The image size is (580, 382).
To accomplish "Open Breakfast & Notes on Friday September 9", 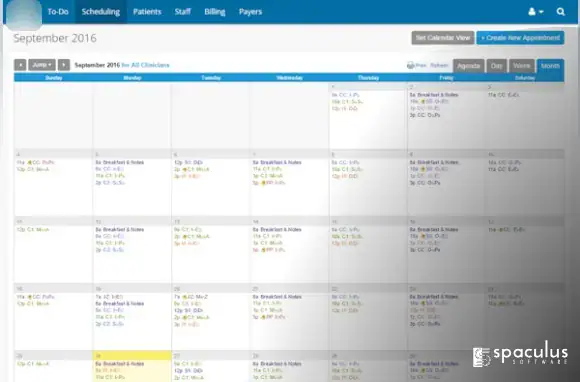I will (x=434, y=162).
